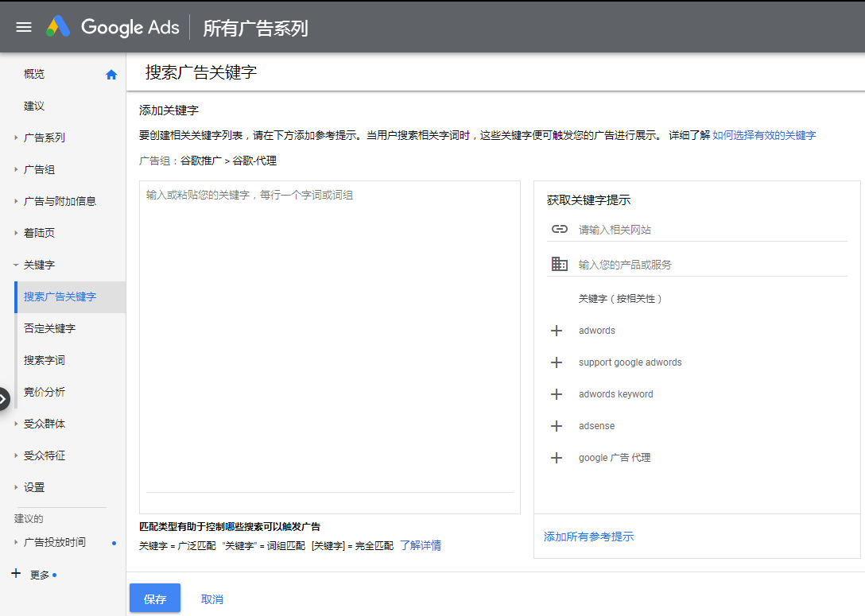865x616 pixels.
Task: Add the suggestion adwords keyword
Action: click(x=557, y=394)
